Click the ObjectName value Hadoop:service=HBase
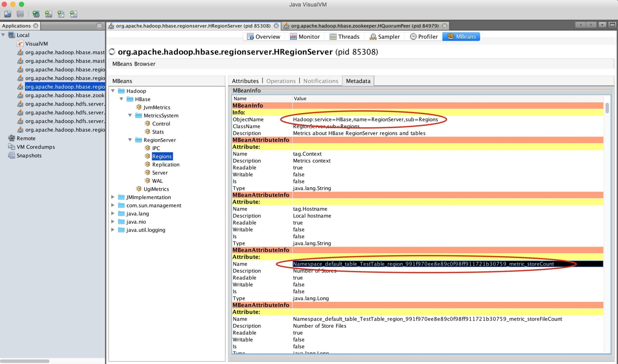The width and height of the screenshot is (618, 364). click(x=365, y=119)
